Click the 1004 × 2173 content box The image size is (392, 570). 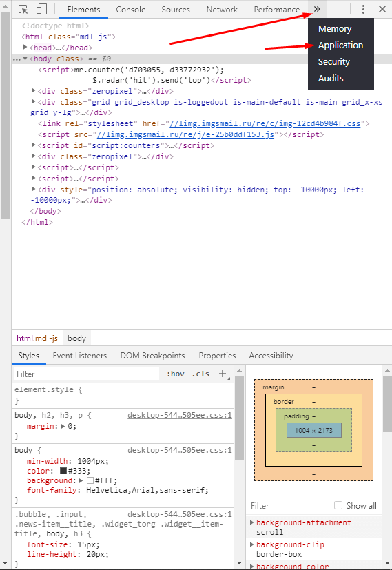314,430
